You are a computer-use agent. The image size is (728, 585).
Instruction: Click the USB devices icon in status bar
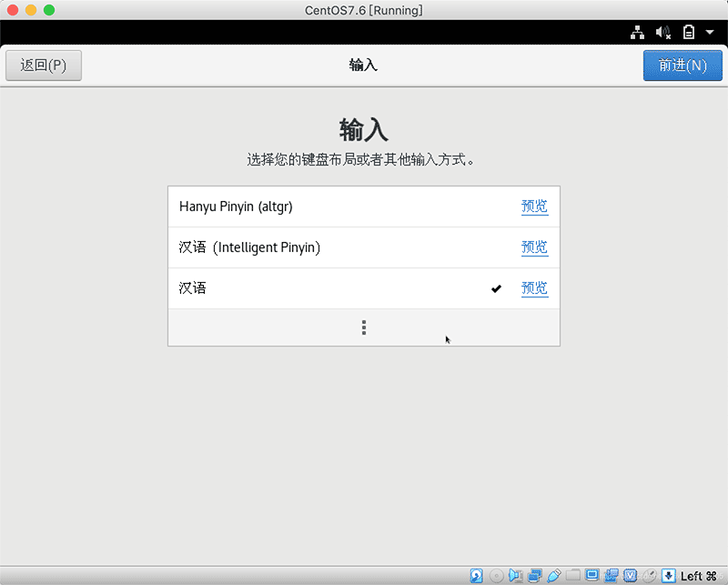(551, 575)
